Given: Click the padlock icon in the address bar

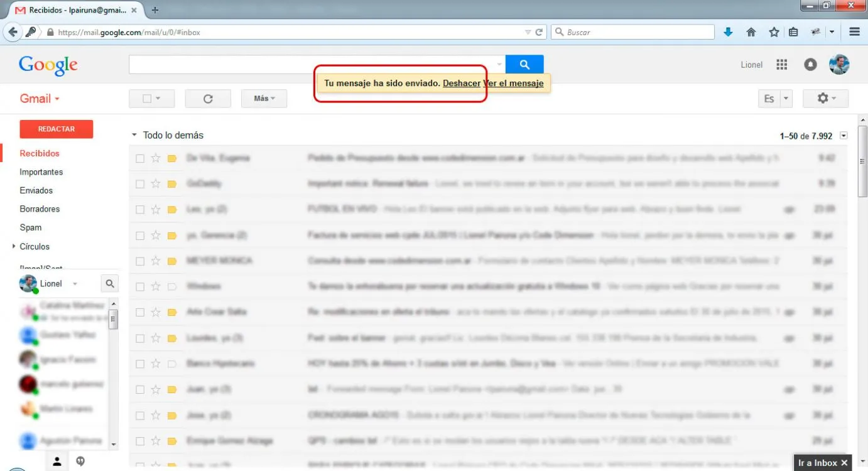Looking at the screenshot, I should click(x=50, y=32).
